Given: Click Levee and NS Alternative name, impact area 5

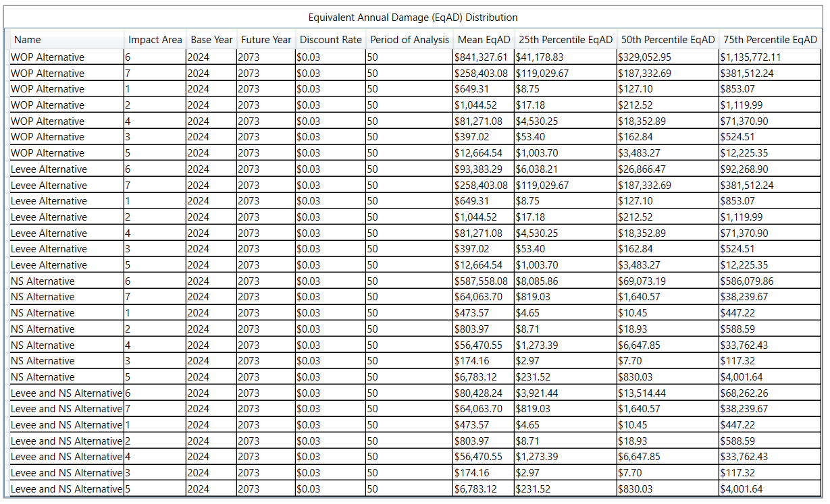Looking at the screenshot, I should (x=66, y=489).
